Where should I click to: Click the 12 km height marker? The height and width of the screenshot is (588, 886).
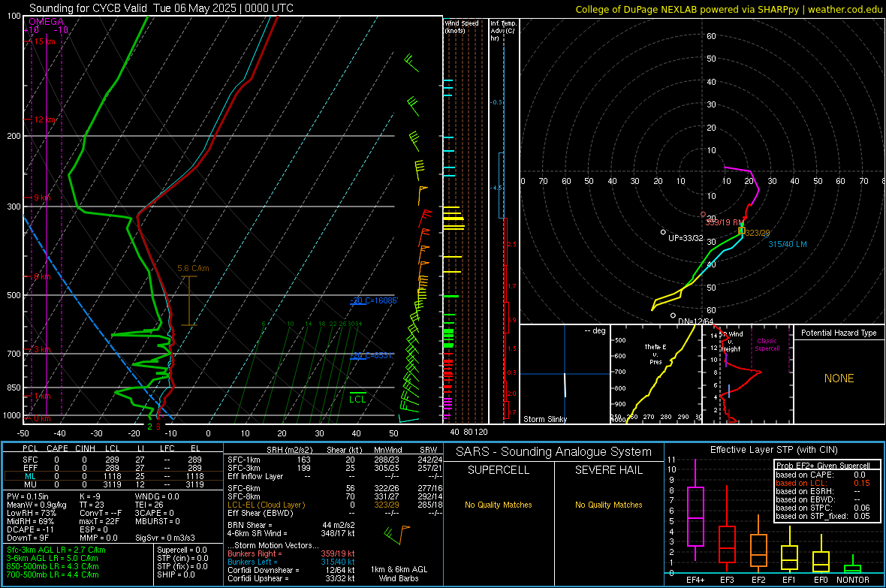(x=44, y=119)
